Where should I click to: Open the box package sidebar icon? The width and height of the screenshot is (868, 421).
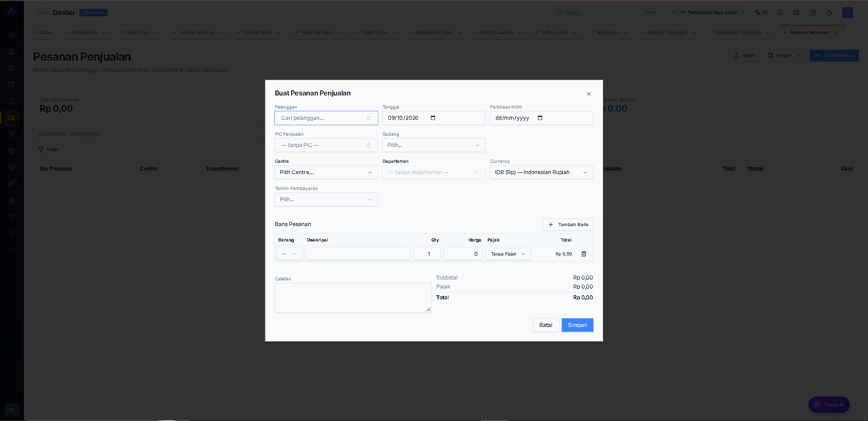(x=12, y=151)
